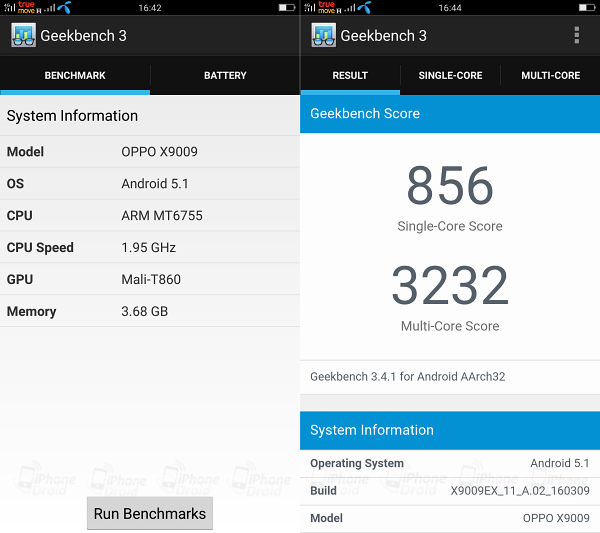Screen dimensions: 600x533
Task: Tap the Geekbench 3 title in right screen
Action: 383,36
